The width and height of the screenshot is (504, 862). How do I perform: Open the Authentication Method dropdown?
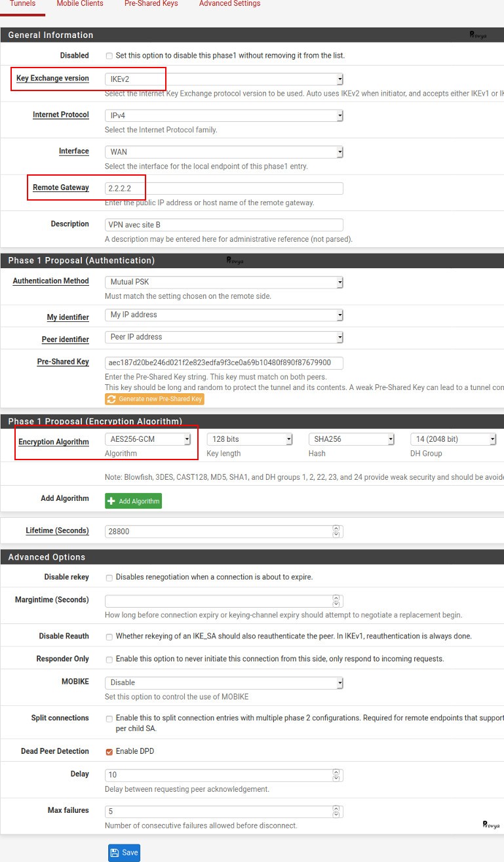click(x=224, y=282)
